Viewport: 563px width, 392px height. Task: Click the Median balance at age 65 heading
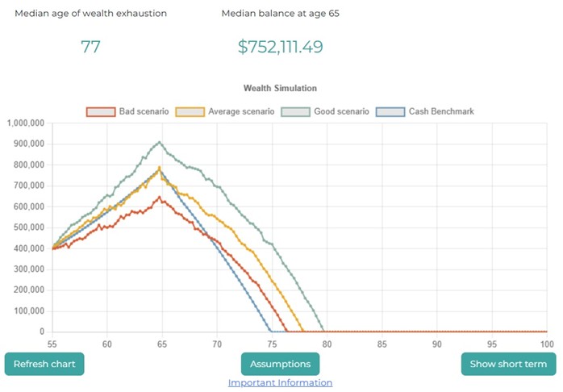coord(280,14)
